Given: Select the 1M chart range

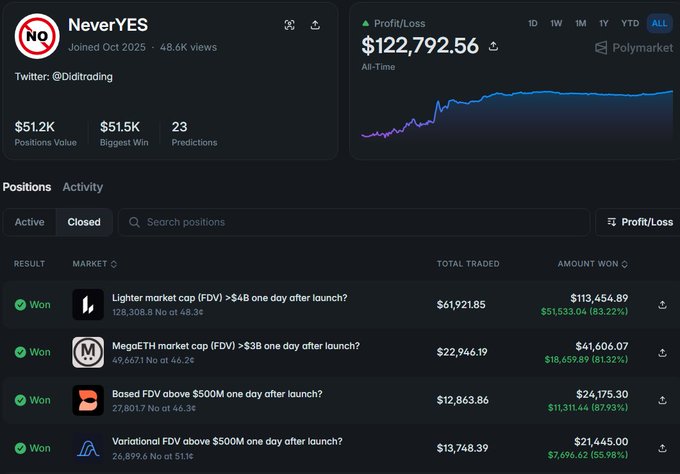Looking at the screenshot, I should (x=581, y=23).
